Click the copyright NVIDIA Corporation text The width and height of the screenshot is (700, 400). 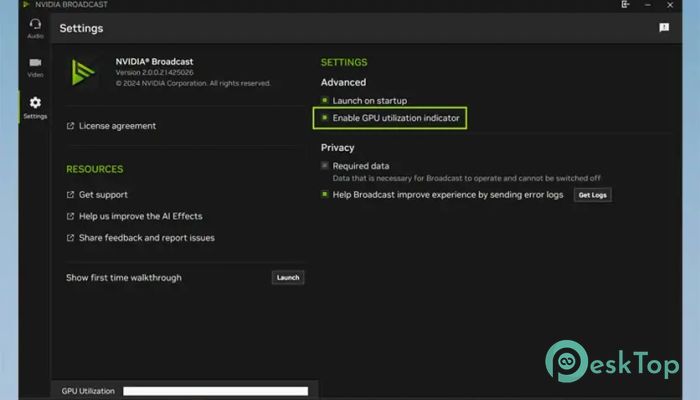[x=193, y=83]
